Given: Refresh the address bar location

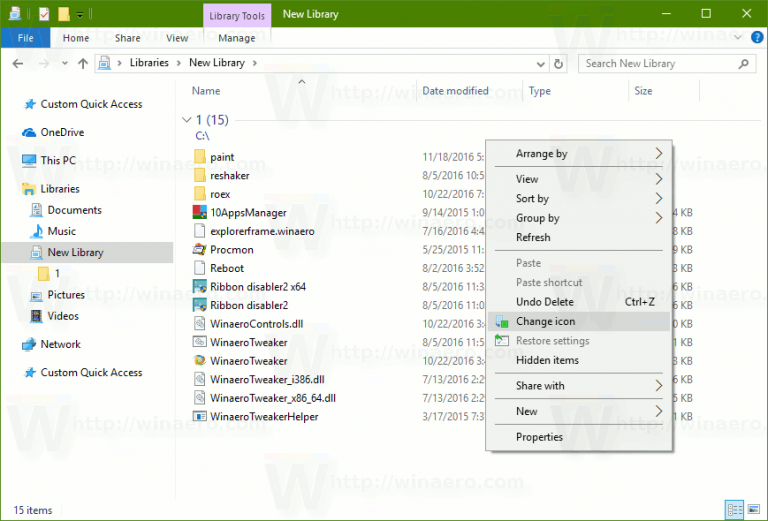Looking at the screenshot, I should (x=558, y=64).
